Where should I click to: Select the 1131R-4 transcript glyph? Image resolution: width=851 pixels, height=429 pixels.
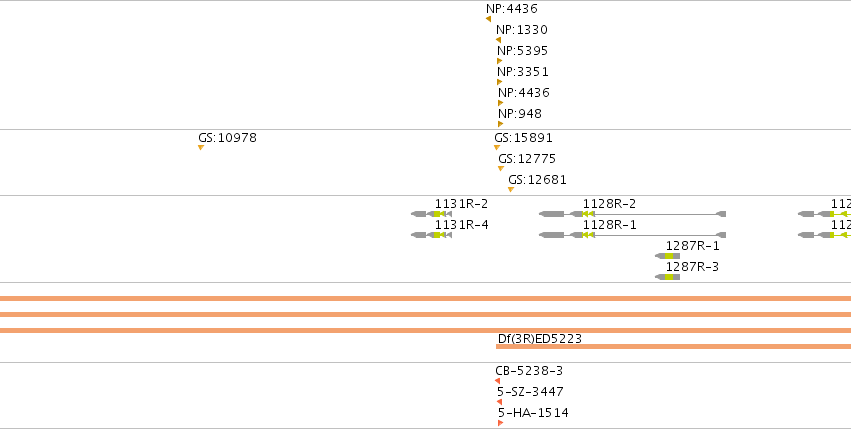(x=431, y=235)
